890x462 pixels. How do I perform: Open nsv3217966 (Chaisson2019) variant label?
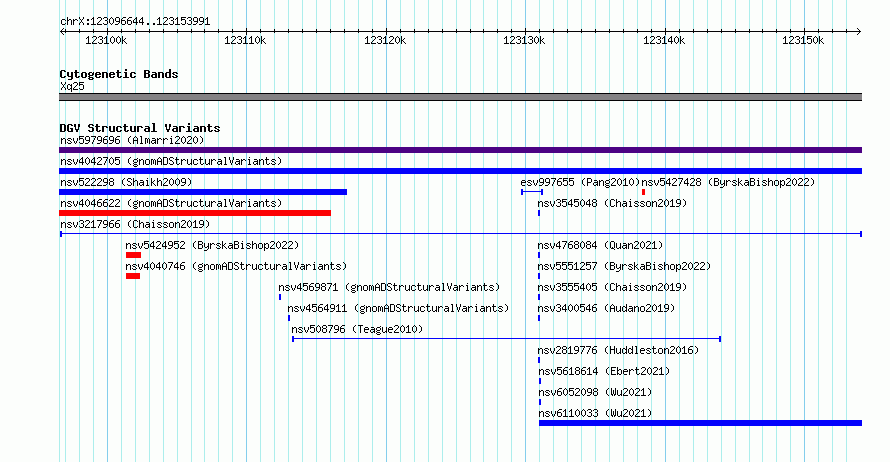[x=135, y=224]
